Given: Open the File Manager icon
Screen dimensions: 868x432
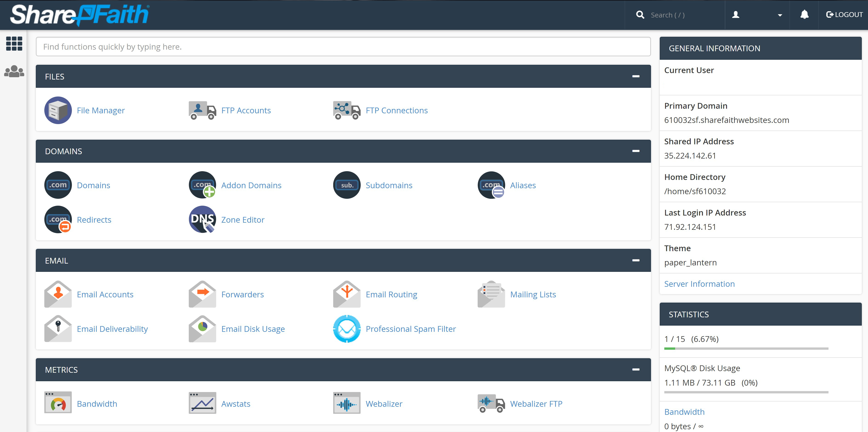Looking at the screenshot, I should point(58,110).
